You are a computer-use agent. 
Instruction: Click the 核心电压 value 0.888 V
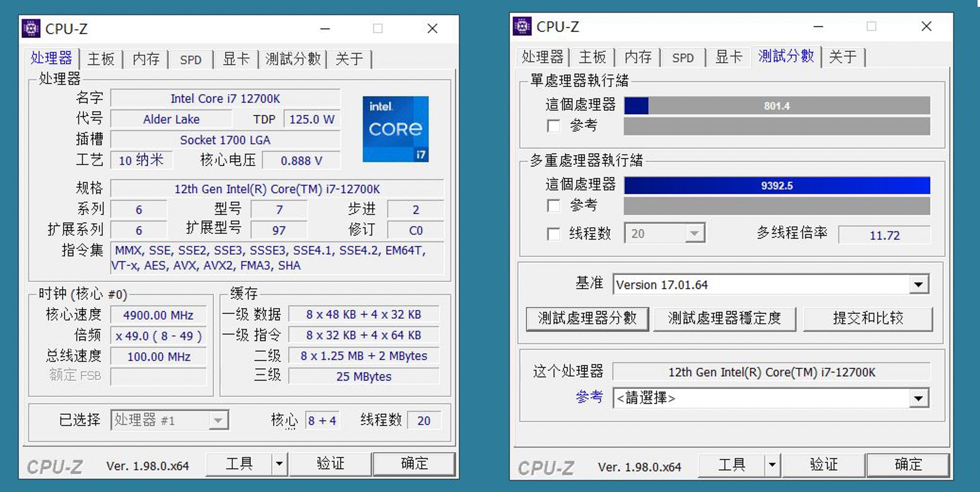point(301,161)
